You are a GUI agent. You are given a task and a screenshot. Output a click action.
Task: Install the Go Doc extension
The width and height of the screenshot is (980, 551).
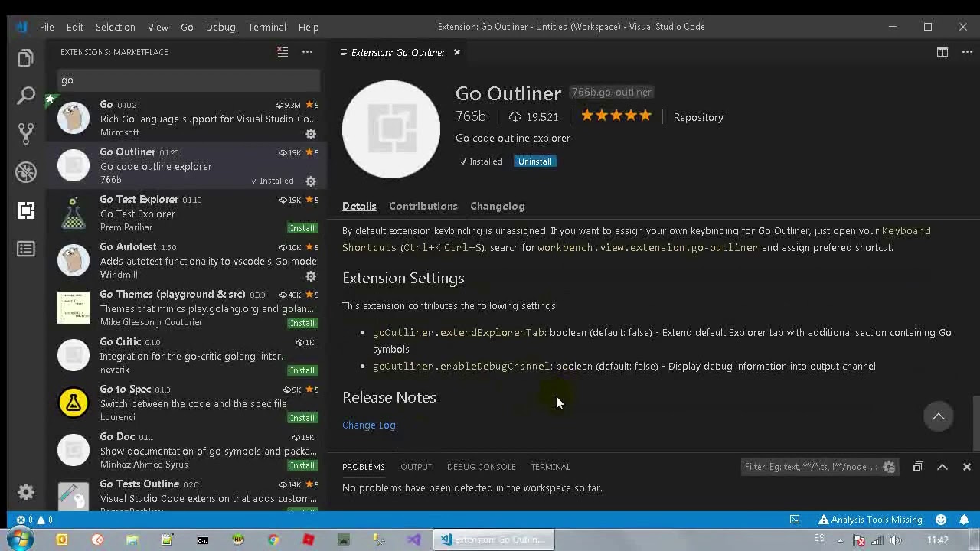[302, 465]
